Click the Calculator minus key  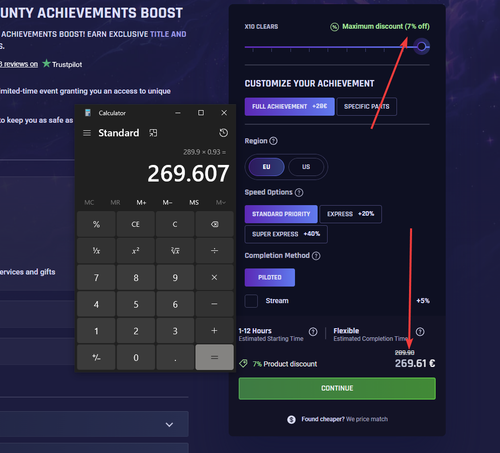point(215,304)
